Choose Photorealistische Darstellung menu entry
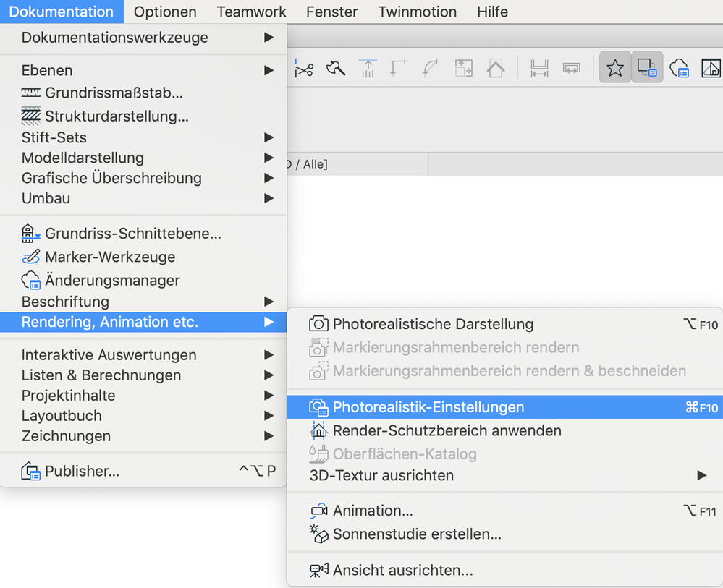 tap(433, 324)
